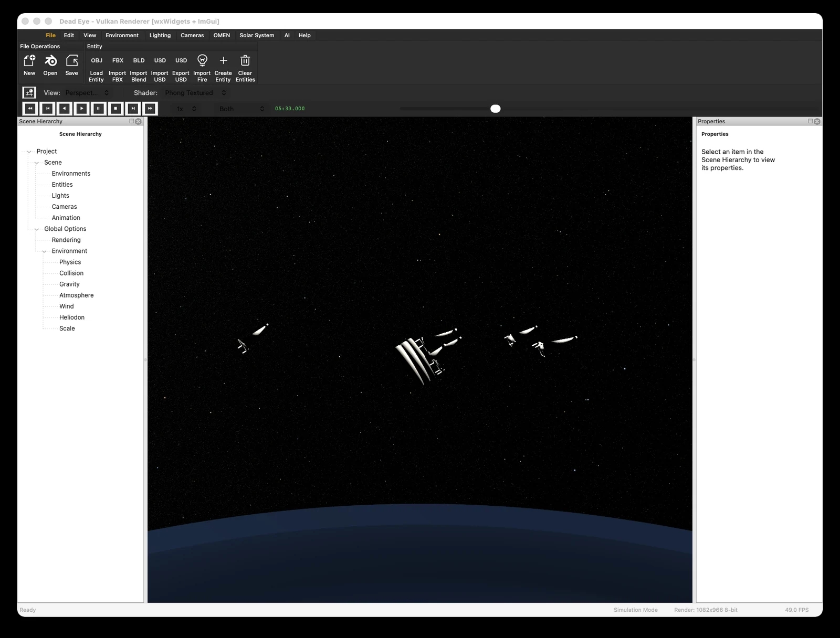Click the New project icon

29,60
